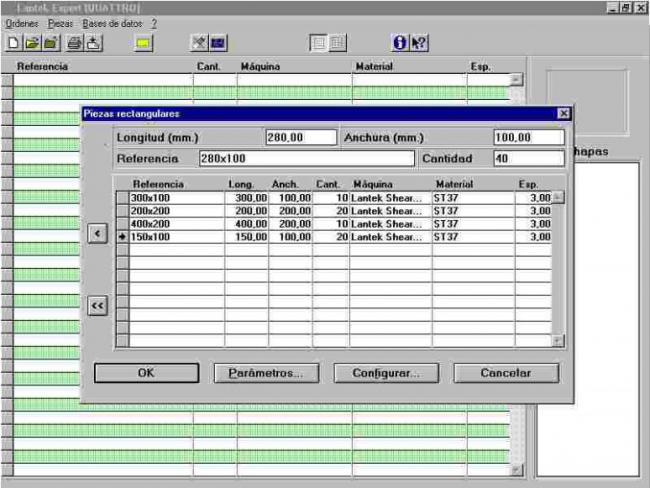Click the Parámetros... button
This screenshot has width=650, height=488.
pos(266,373)
